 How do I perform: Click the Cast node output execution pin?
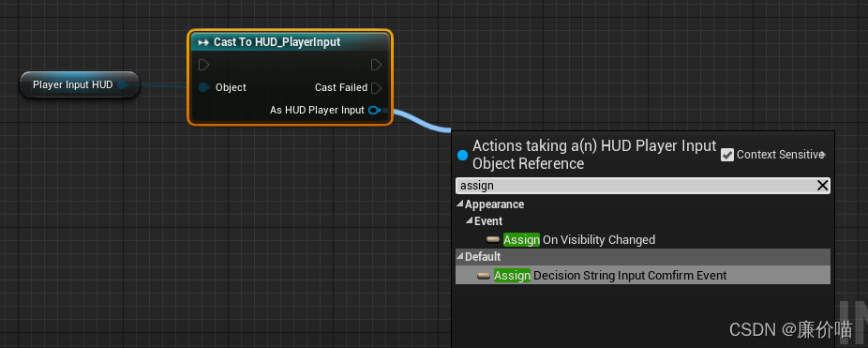[377, 65]
